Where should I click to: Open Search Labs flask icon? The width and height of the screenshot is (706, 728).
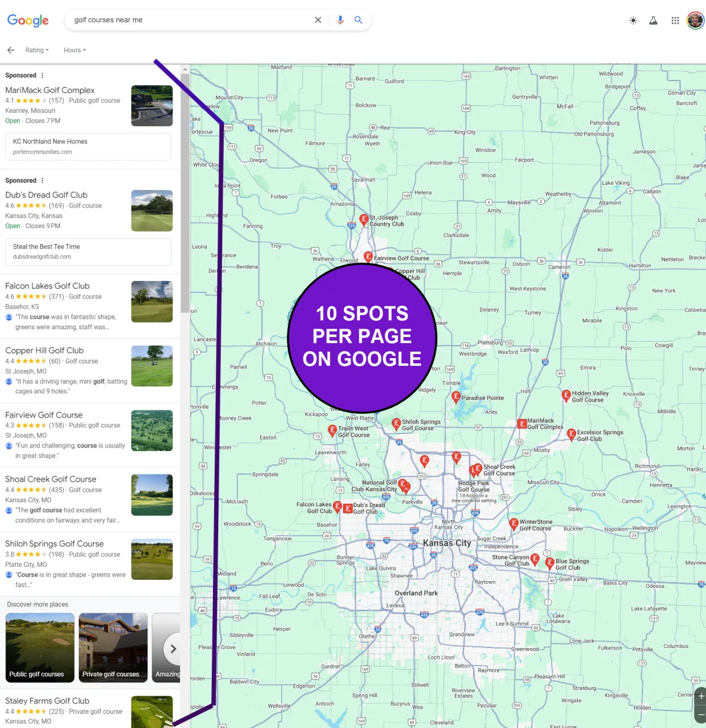pyautogui.click(x=653, y=21)
